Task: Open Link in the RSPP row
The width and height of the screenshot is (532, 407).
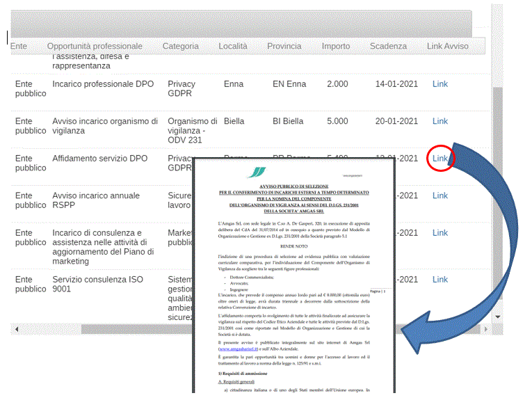Action: (440, 195)
